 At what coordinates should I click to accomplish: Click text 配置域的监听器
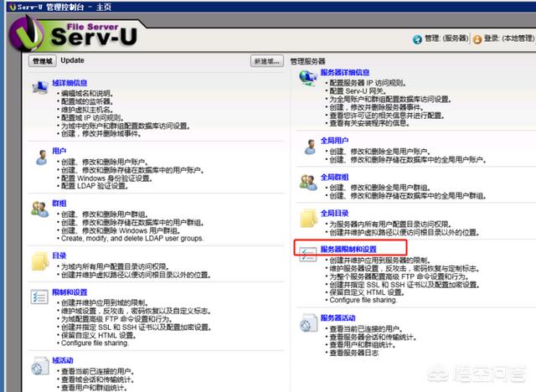87,101
